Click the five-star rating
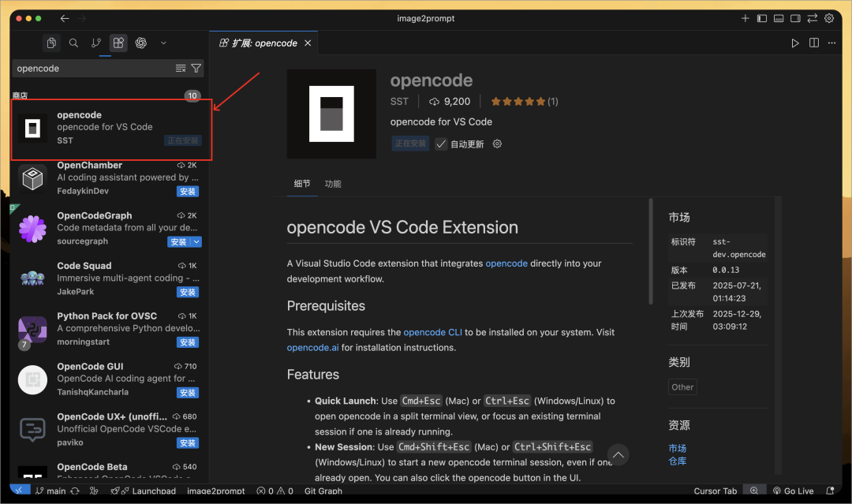This screenshot has width=852, height=504. 518,102
